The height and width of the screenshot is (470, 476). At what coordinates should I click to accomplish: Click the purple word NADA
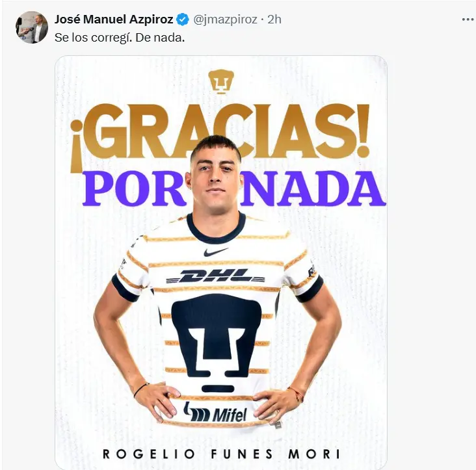[313, 188]
